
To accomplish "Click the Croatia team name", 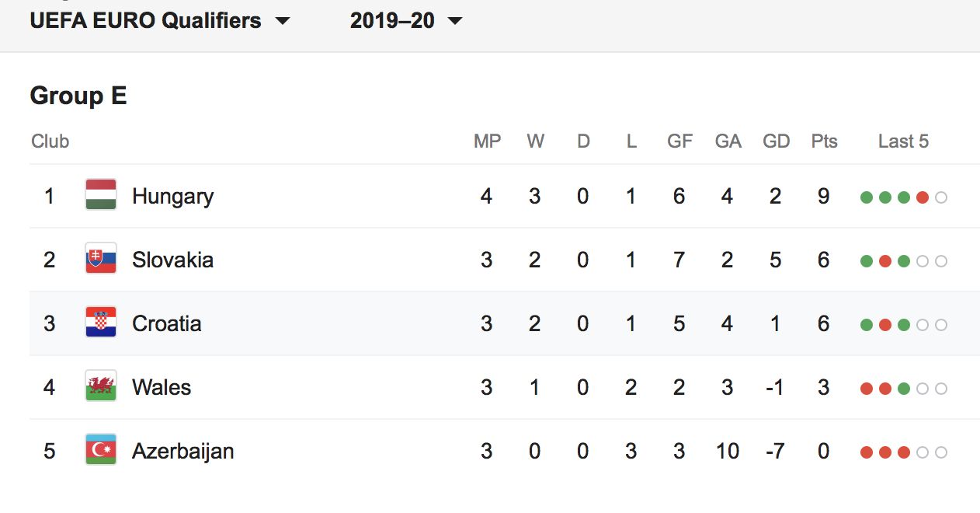I will point(166,323).
